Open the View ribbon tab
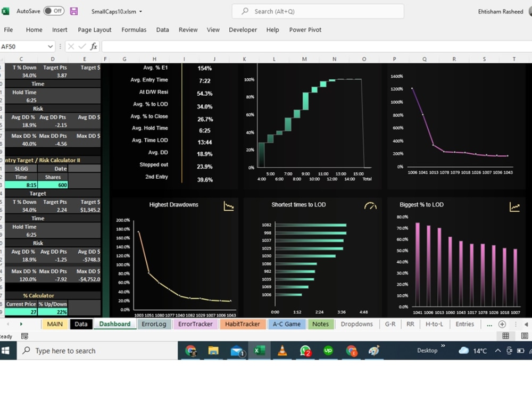Image resolution: width=532 pixels, height=399 pixels. 213,30
